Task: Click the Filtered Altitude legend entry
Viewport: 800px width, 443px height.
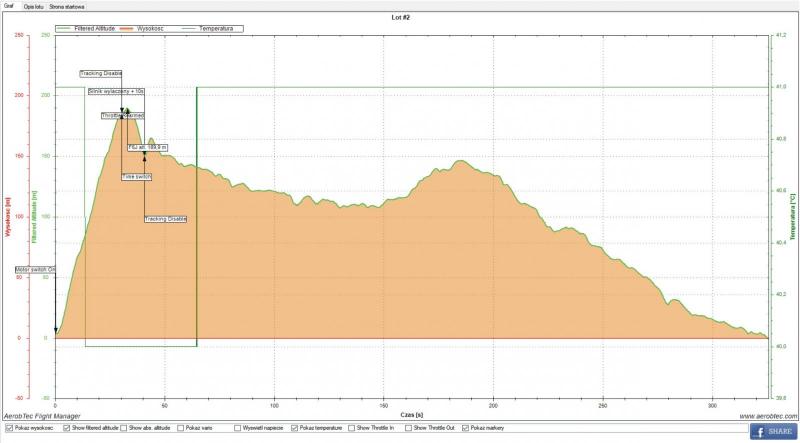Action: pyautogui.click(x=98, y=28)
